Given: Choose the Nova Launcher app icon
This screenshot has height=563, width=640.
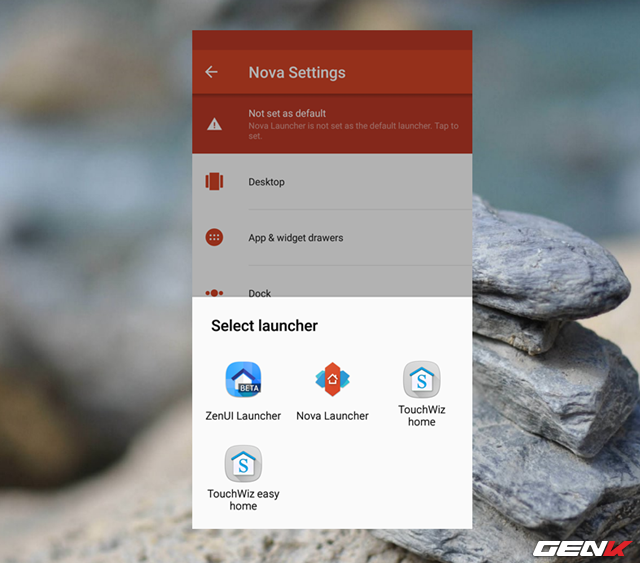Looking at the screenshot, I should pyautogui.click(x=332, y=380).
